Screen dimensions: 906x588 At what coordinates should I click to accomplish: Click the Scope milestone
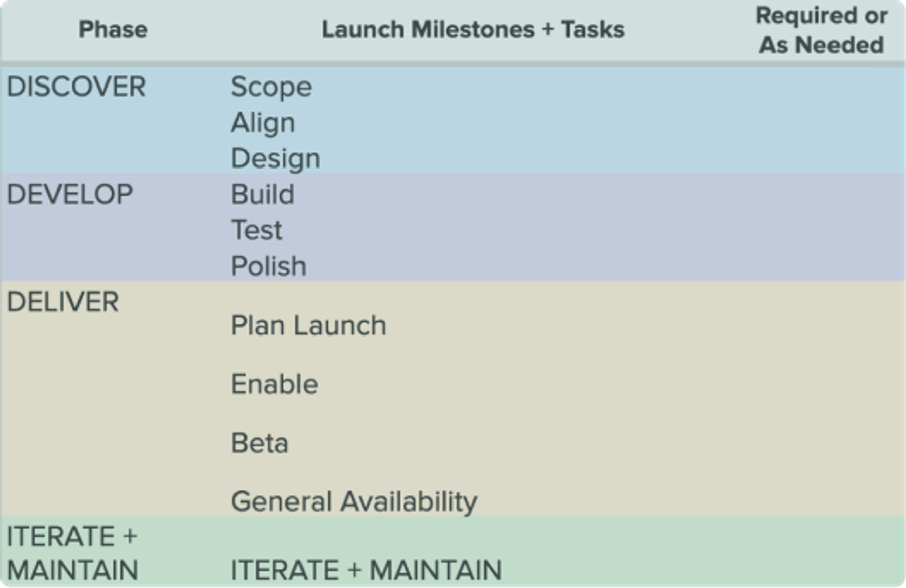(271, 88)
